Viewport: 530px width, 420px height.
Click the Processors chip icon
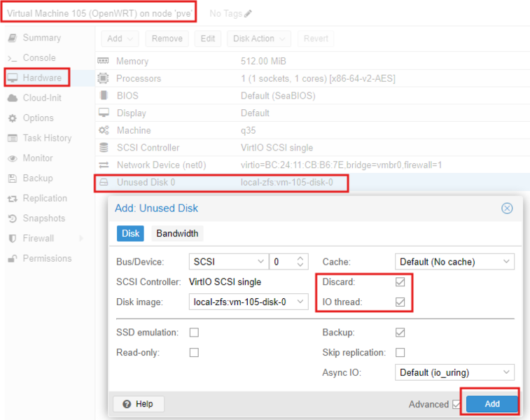click(x=103, y=78)
